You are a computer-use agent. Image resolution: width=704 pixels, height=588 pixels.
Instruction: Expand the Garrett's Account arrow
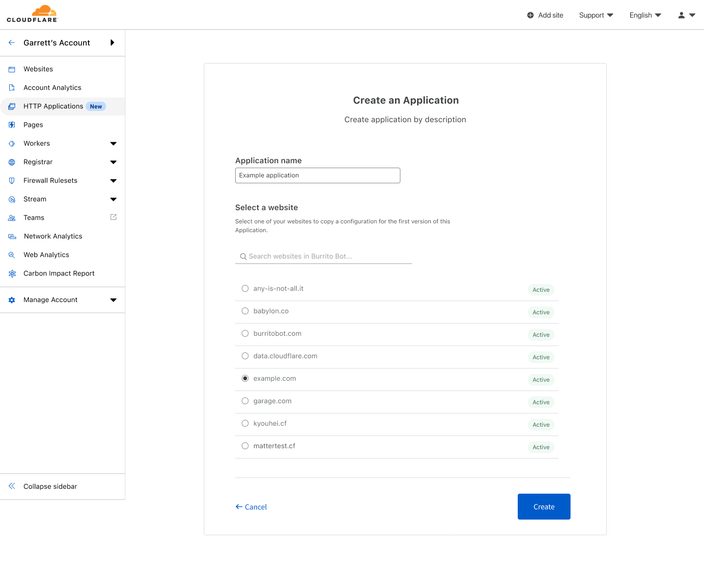(x=112, y=43)
